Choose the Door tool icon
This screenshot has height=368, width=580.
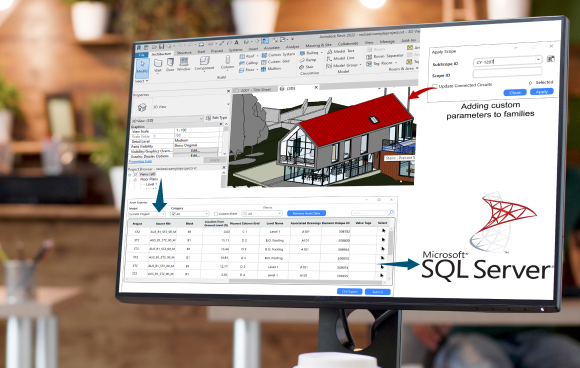[170, 64]
